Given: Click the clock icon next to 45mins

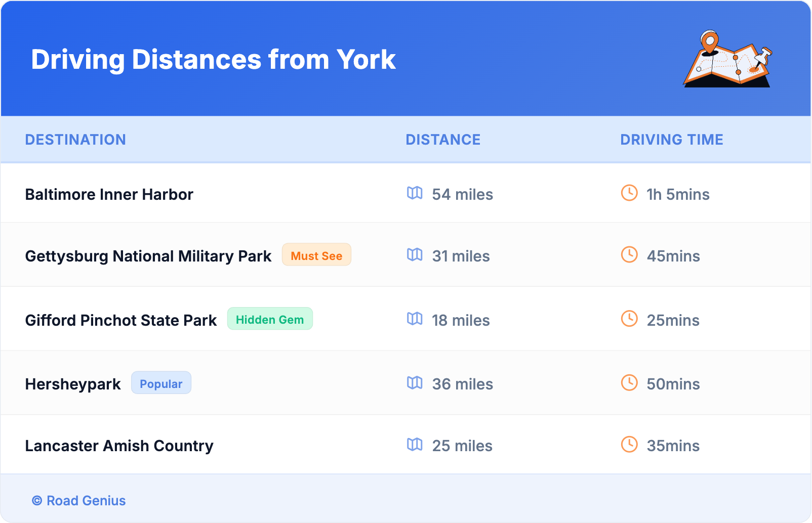Looking at the screenshot, I should [629, 255].
